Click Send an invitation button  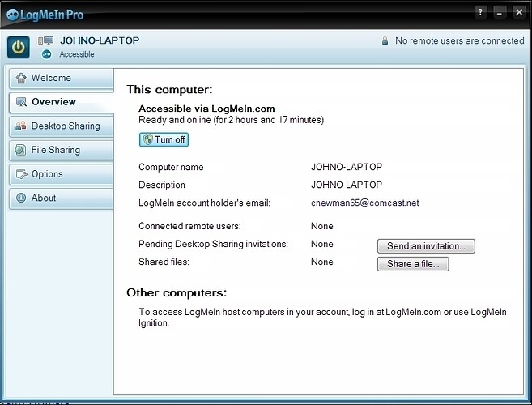426,246
